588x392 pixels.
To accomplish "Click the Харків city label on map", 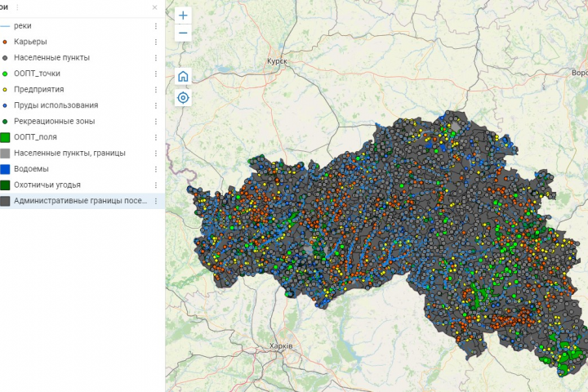I will point(281,346).
